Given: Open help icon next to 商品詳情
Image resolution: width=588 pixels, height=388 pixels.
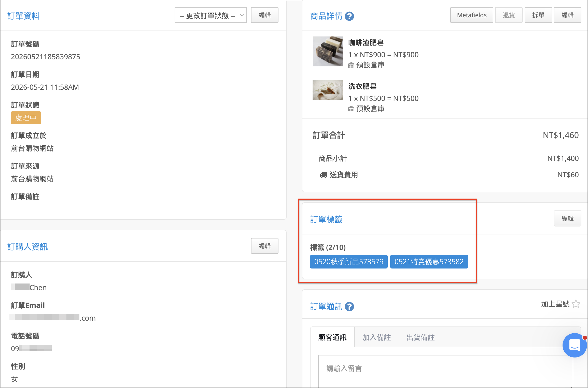Looking at the screenshot, I should [x=349, y=16].
